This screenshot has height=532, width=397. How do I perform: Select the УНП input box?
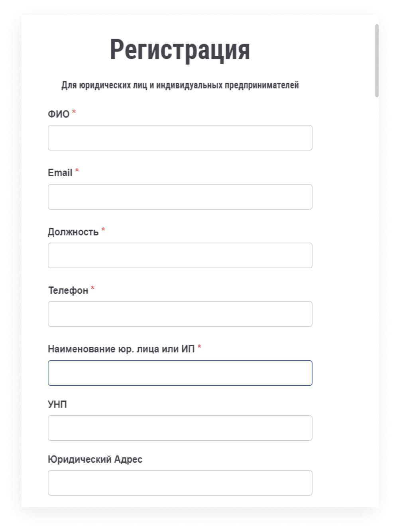click(x=180, y=428)
